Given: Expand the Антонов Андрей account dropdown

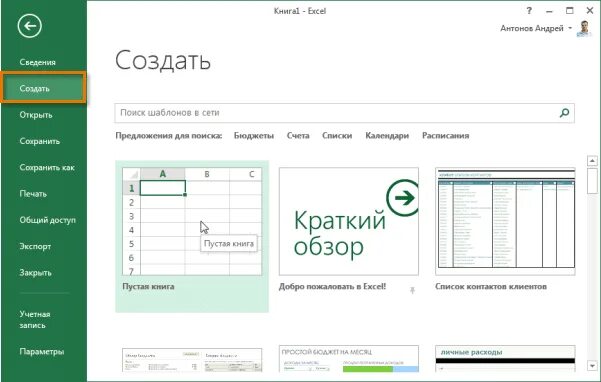Looking at the screenshot, I should (570, 28).
